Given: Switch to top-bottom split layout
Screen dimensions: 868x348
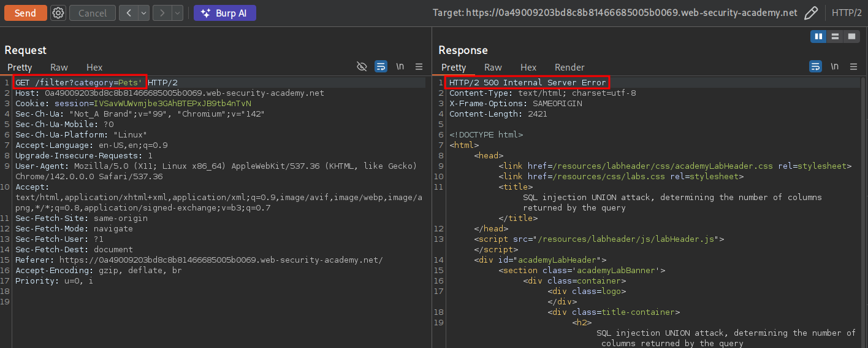Looking at the screenshot, I should pos(834,37).
